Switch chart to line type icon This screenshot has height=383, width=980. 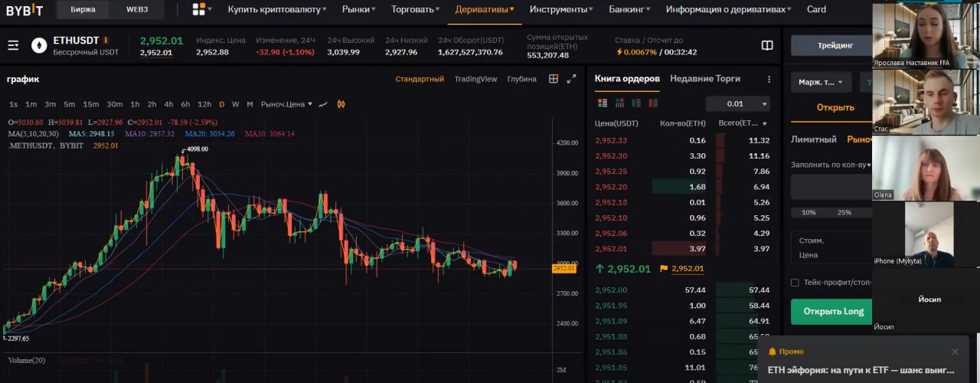click(323, 104)
